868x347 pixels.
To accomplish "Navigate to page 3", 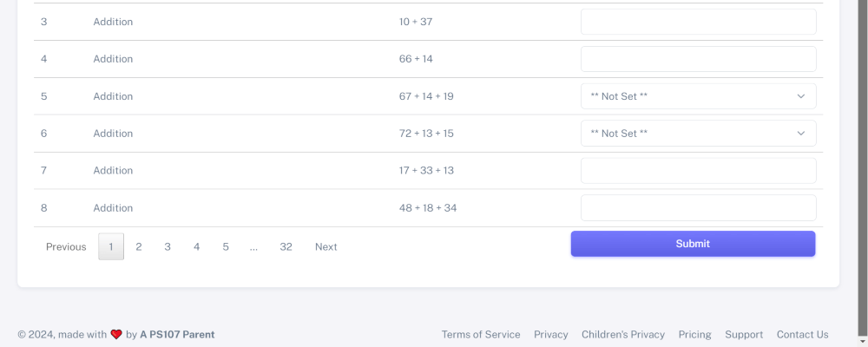I will coord(168,247).
